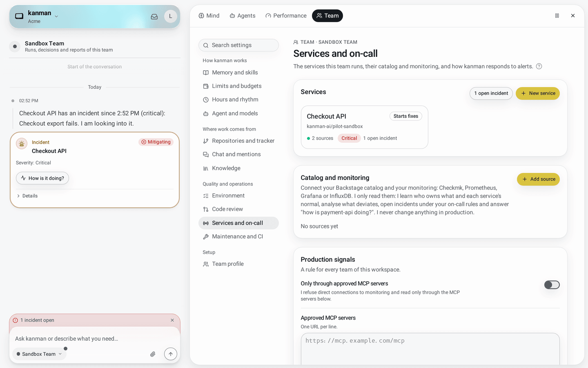588x368 pixels.
Task: Click the Search settings field
Action: [x=238, y=45]
